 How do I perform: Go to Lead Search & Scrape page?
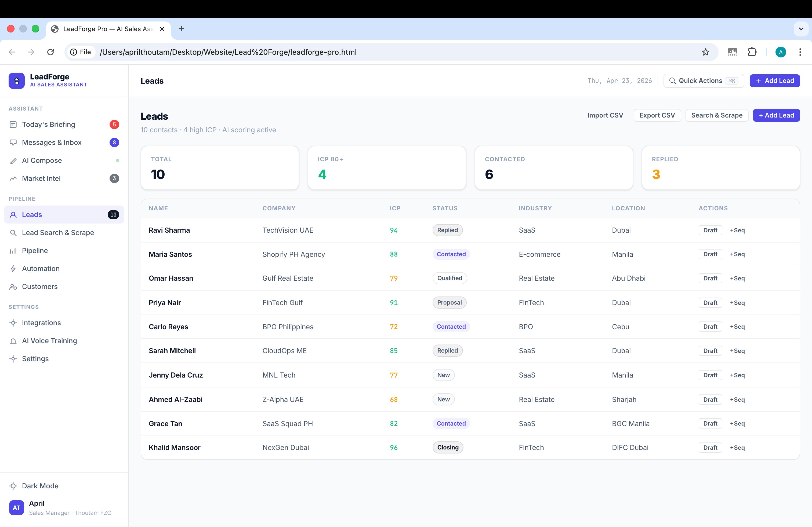tap(58, 232)
